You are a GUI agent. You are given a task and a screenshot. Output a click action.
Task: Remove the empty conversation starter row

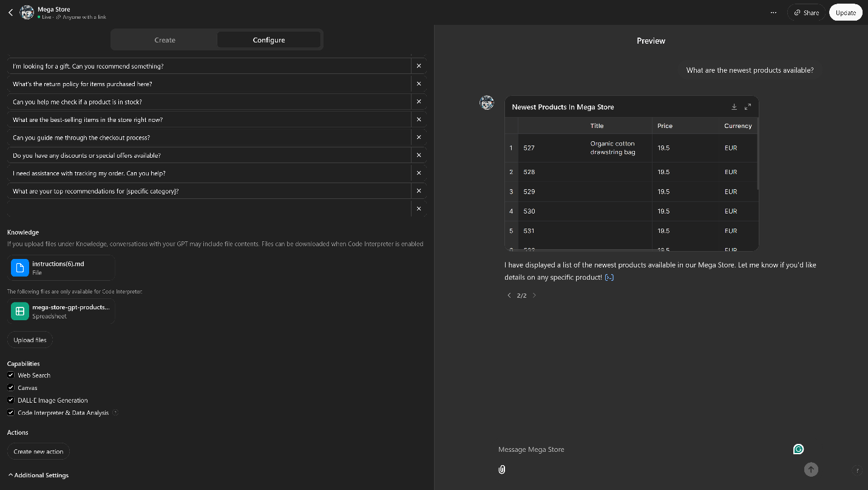point(419,209)
